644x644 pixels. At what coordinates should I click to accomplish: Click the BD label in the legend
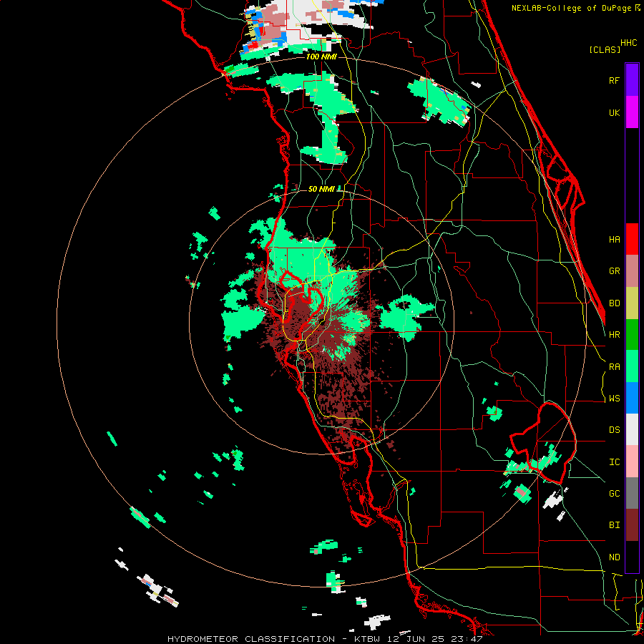click(614, 303)
